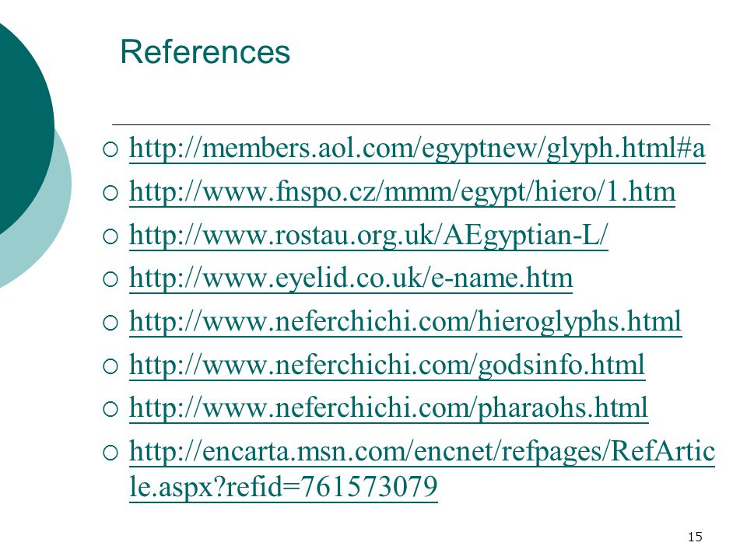Open the members.aol.com egyptnew glyph link

(417, 149)
